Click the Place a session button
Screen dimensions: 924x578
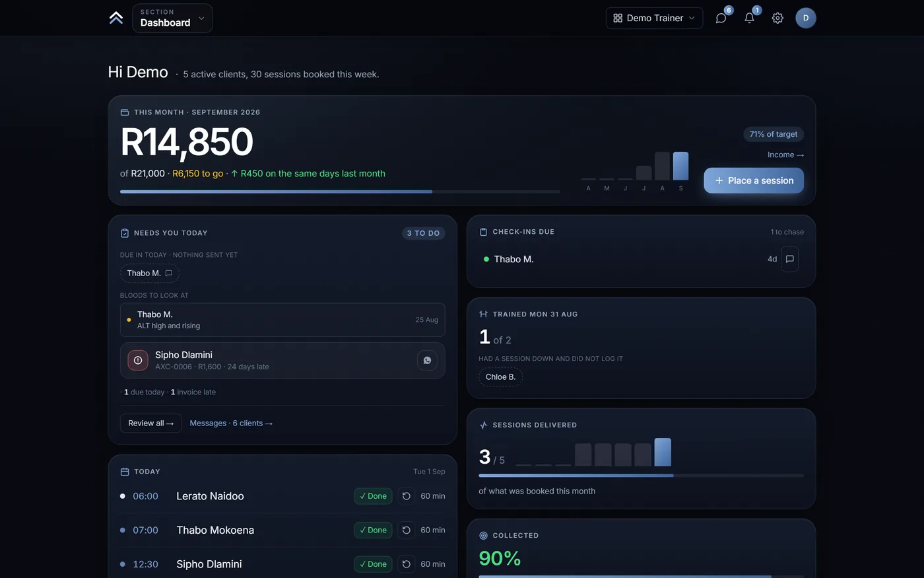[x=754, y=180]
